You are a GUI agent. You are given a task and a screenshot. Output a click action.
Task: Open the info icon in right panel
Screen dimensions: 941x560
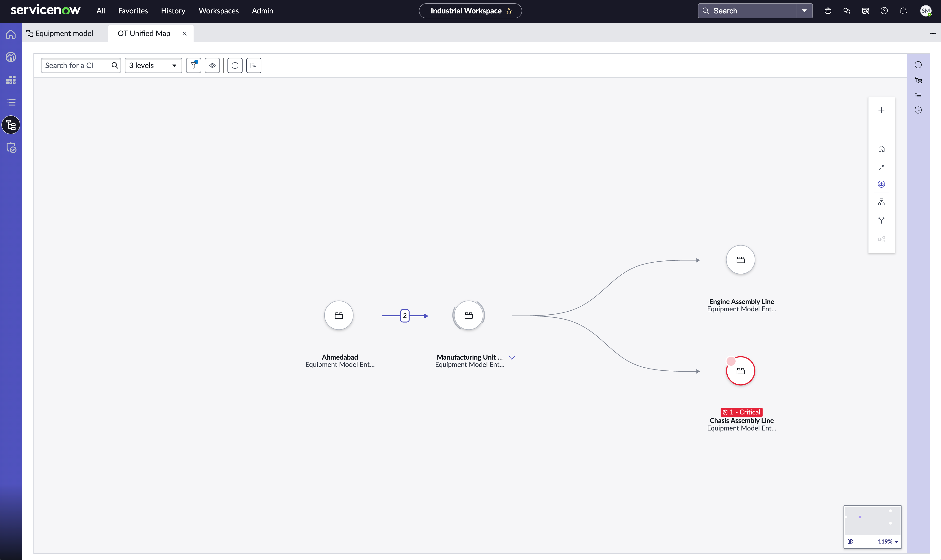(x=918, y=65)
